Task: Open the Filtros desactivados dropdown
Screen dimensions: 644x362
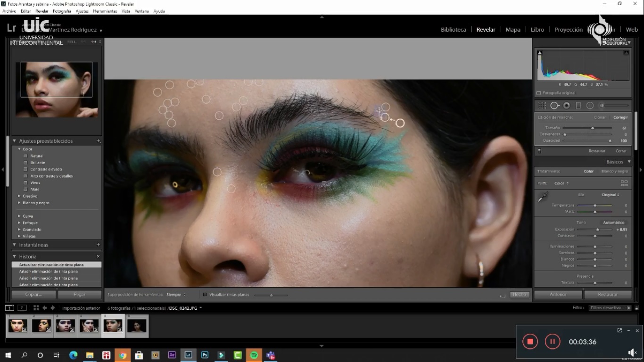Action: 610,308
